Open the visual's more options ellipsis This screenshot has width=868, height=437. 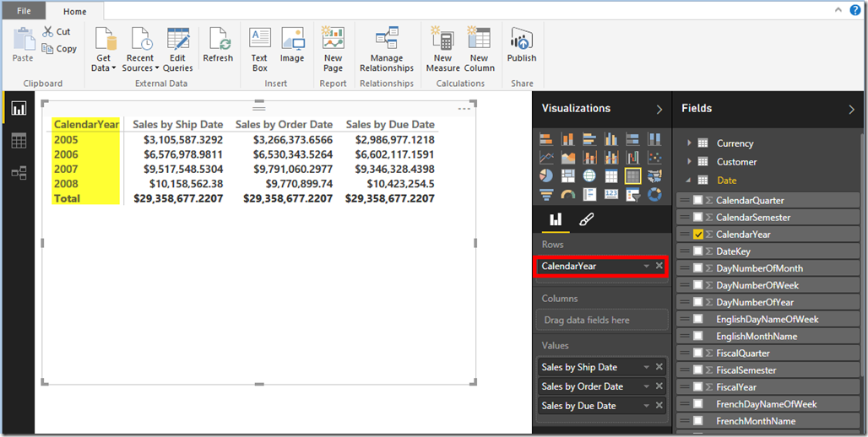[x=464, y=109]
